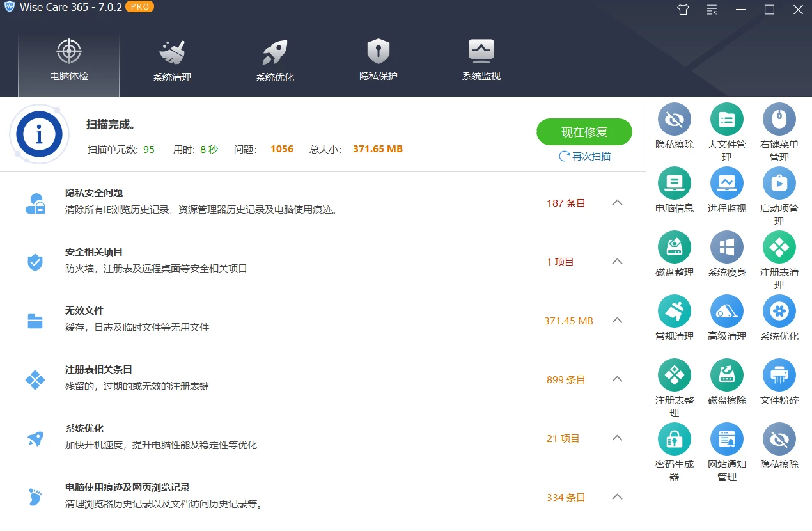Click the 现在修复 button
This screenshot has width=812, height=531.
tap(584, 132)
